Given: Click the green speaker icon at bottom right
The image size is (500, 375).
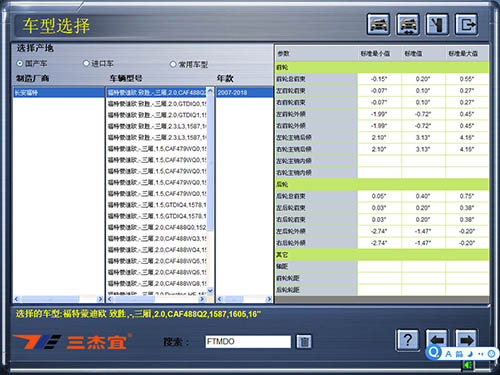Looking at the screenshot, I should 468,365.
